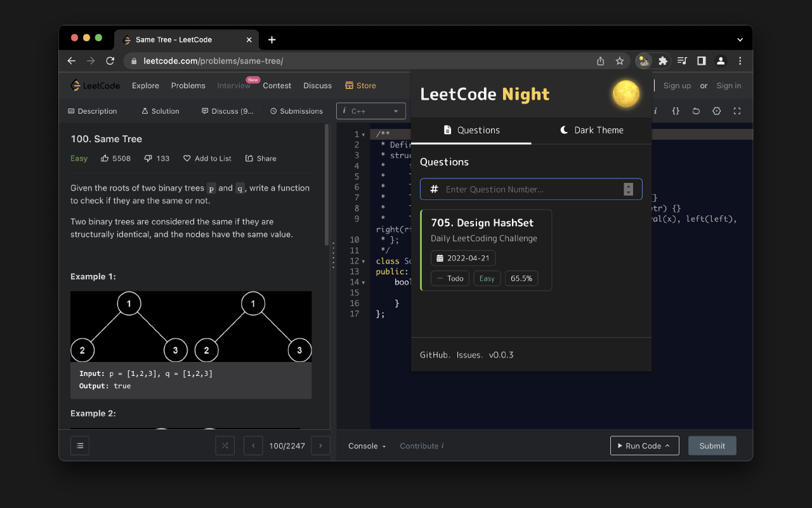Open Contest in the navbar
Screen dimensions: 812x508
277,86
